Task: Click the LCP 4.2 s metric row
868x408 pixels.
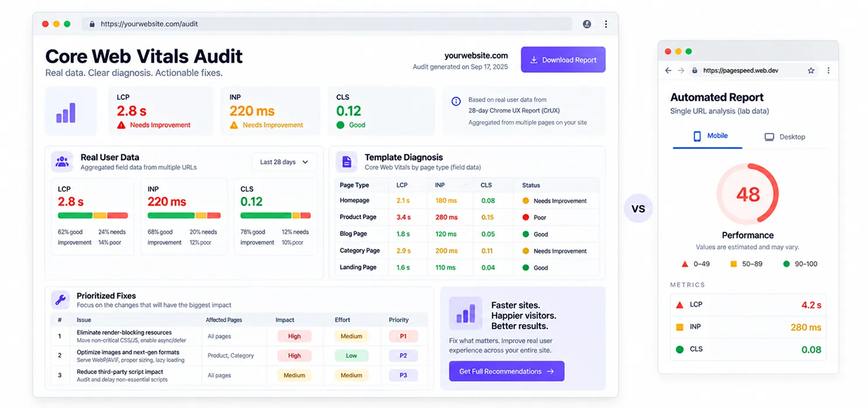Action: 748,305
